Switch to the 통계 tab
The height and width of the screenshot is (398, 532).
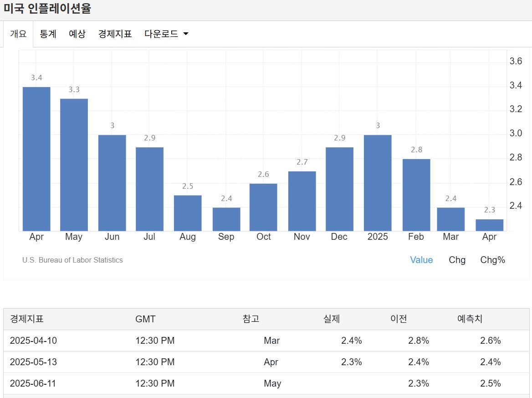tap(48, 34)
